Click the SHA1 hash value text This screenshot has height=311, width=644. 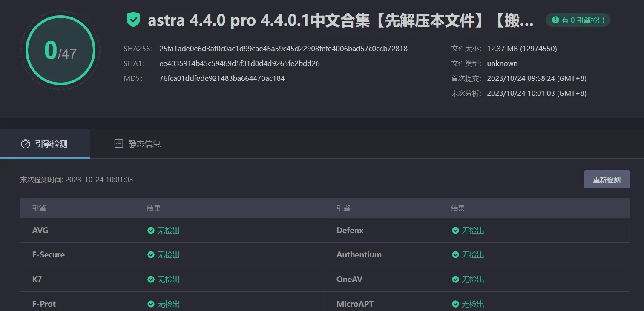tap(239, 63)
